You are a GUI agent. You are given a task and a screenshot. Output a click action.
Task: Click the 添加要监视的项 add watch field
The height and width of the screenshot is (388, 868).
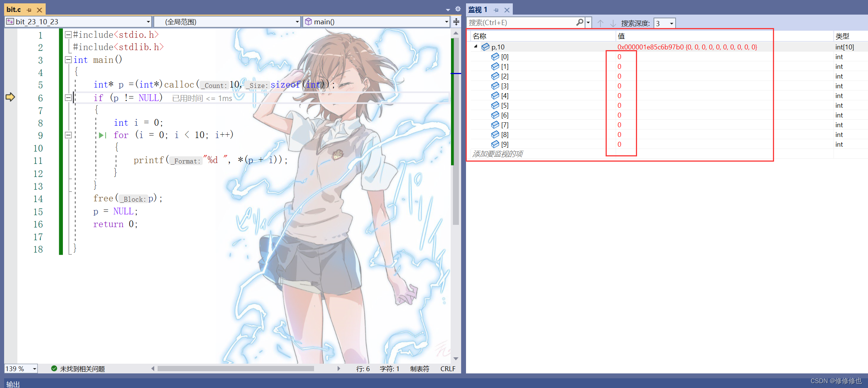(498, 154)
